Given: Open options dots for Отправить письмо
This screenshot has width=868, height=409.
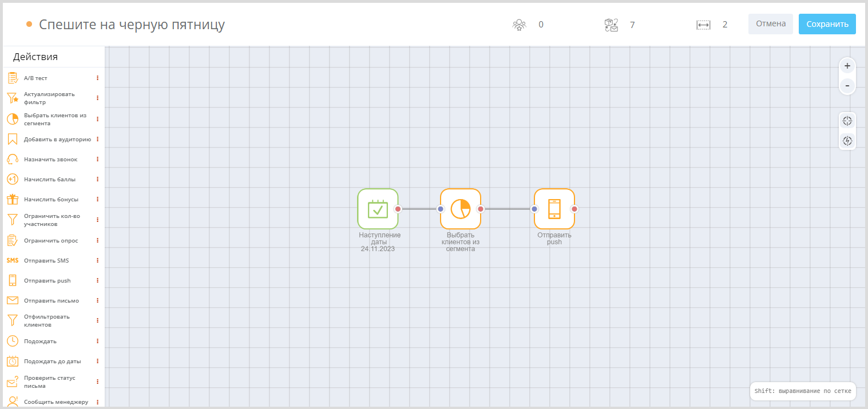Looking at the screenshot, I should [97, 300].
